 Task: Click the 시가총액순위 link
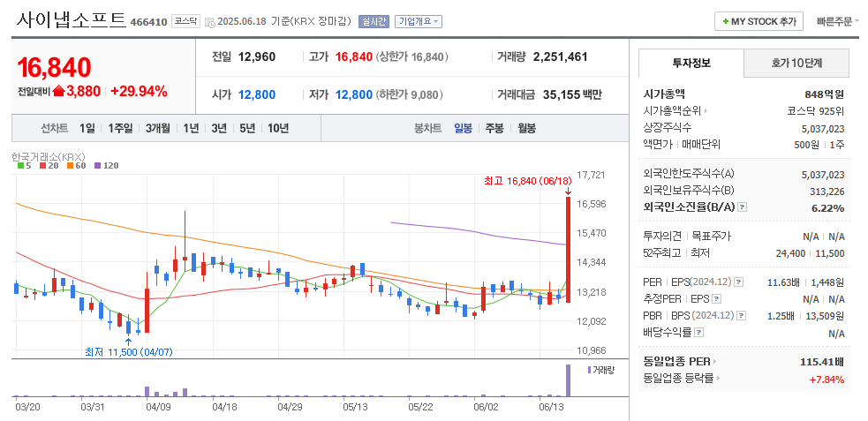[x=676, y=110]
